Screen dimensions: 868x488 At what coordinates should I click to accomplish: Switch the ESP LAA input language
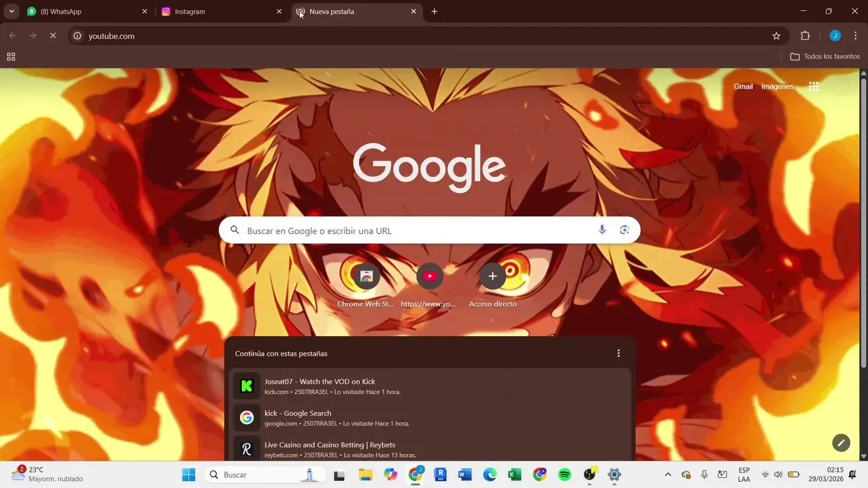coord(744,474)
